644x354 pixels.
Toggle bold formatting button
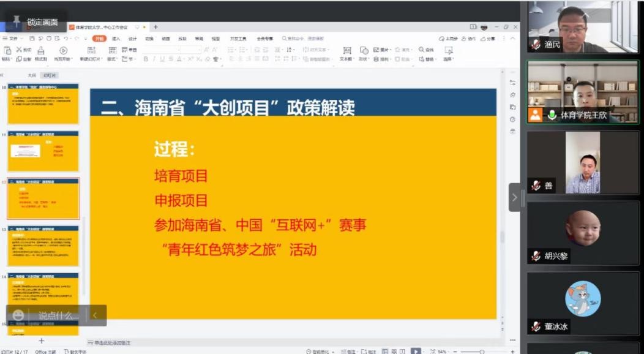click(146, 59)
